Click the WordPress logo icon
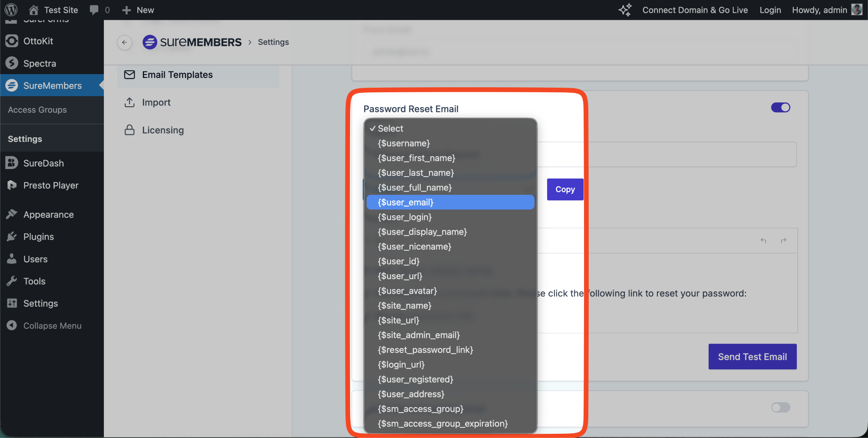 [x=11, y=10]
